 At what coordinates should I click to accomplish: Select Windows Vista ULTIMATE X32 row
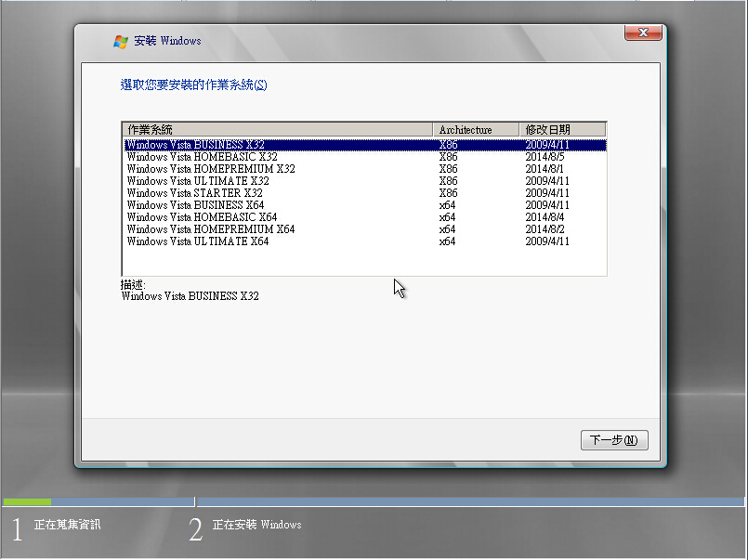click(365, 181)
